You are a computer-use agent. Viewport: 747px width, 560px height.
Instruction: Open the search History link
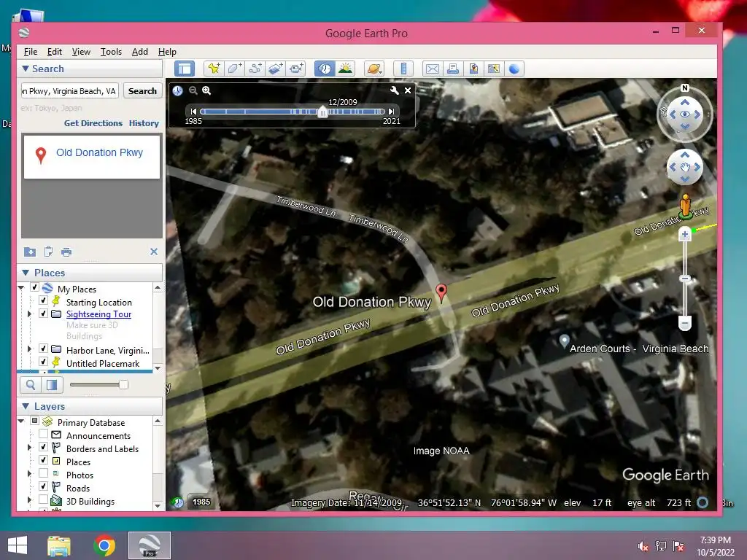(x=144, y=123)
